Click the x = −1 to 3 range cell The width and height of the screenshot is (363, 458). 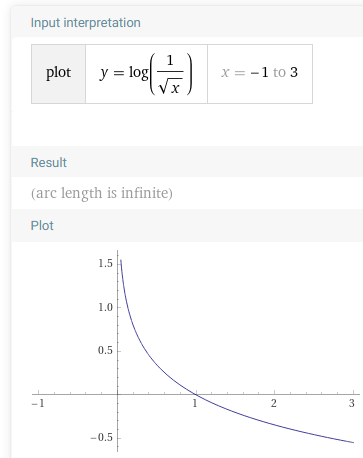click(x=260, y=74)
